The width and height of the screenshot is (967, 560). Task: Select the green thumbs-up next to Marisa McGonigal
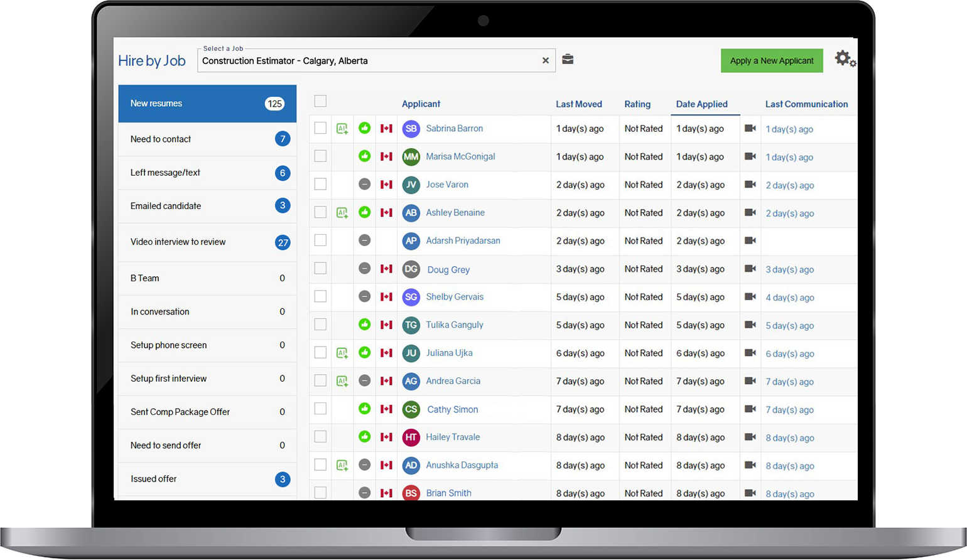coord(365,156)
